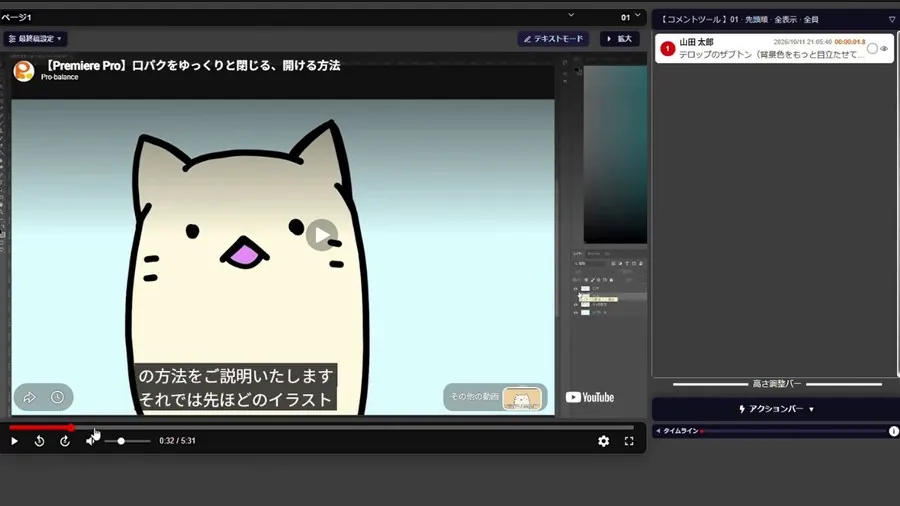Open the YouTube logo link

click(x=589, y=397)
